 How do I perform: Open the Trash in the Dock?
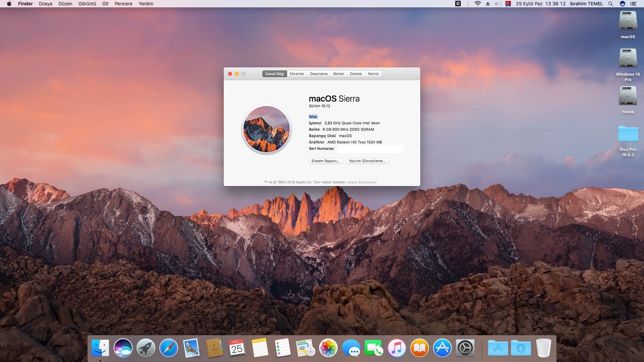[x=543, y=348]
